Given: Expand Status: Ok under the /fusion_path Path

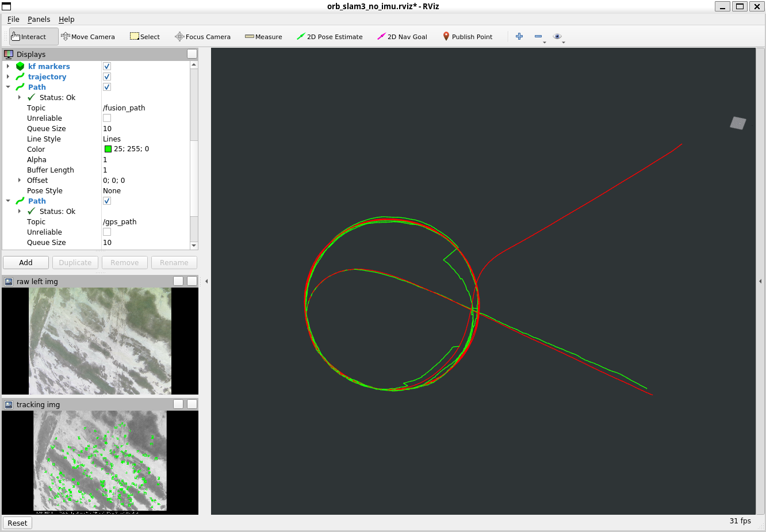Looking at the screenshot, I should click(20, 97).
